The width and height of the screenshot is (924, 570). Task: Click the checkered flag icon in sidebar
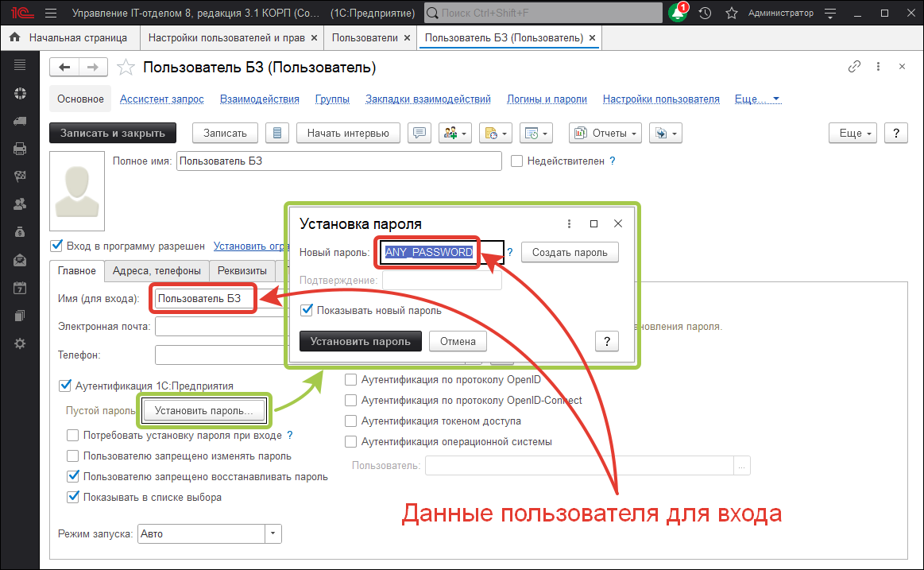pos(20,176)
